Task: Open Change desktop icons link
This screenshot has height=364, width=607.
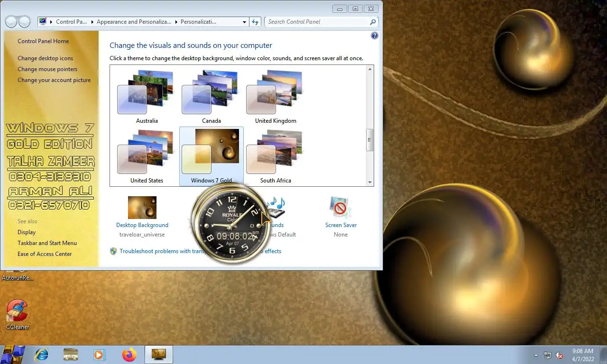Action: pos(46,58)
